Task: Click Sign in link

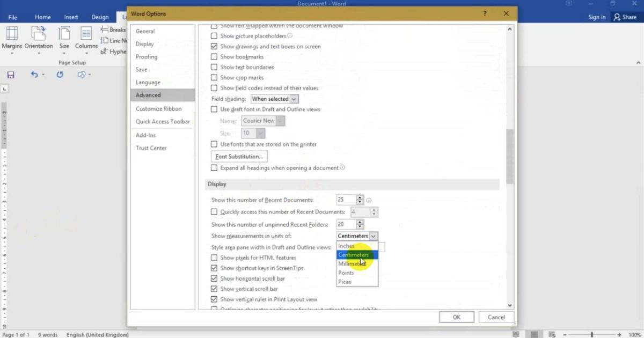Action: coord(597,17)
